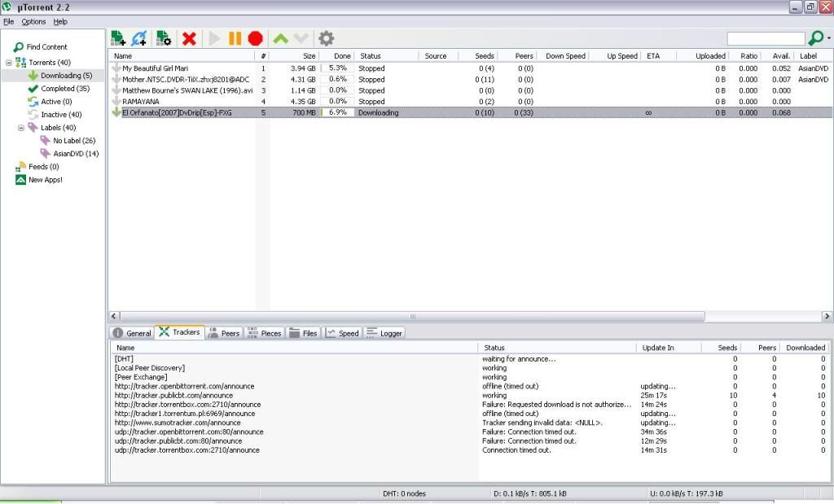This screenshot has width=834, height=504.
Task: Click the Add Torrent toolbar icon
Action: (x=117, y=38)
